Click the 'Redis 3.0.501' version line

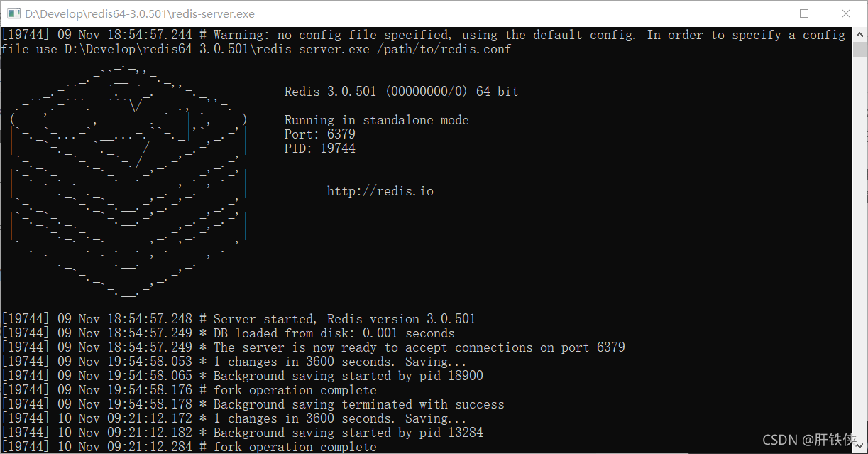402,92
